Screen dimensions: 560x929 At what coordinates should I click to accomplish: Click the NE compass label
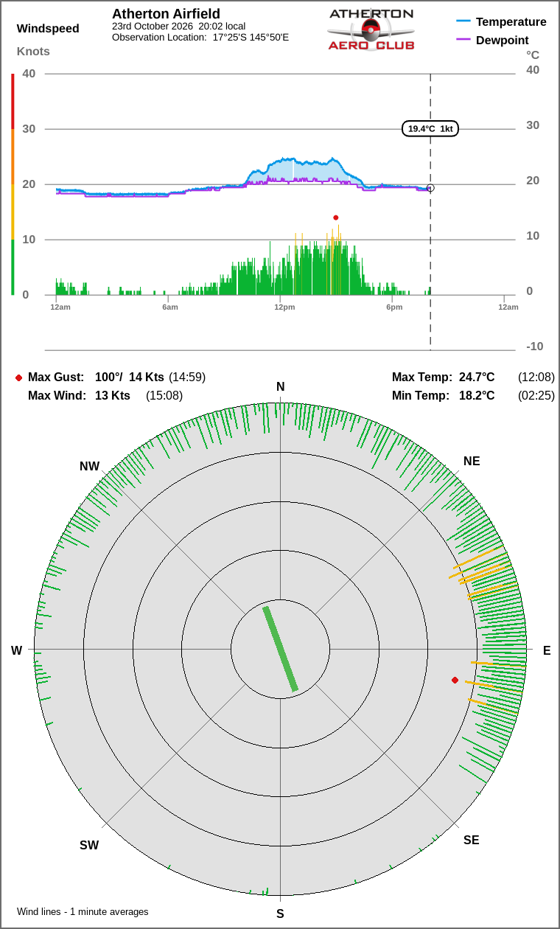click(472, 462)
